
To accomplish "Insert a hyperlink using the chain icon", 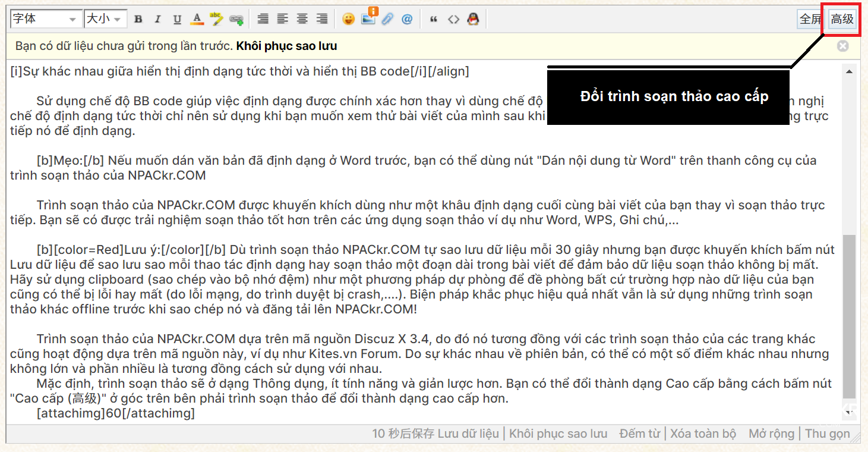I will (x=236, y=19).
